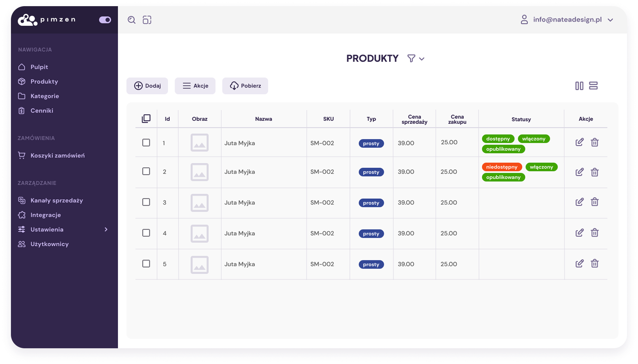Open the product filter funnel icon

tap(411, 58)
